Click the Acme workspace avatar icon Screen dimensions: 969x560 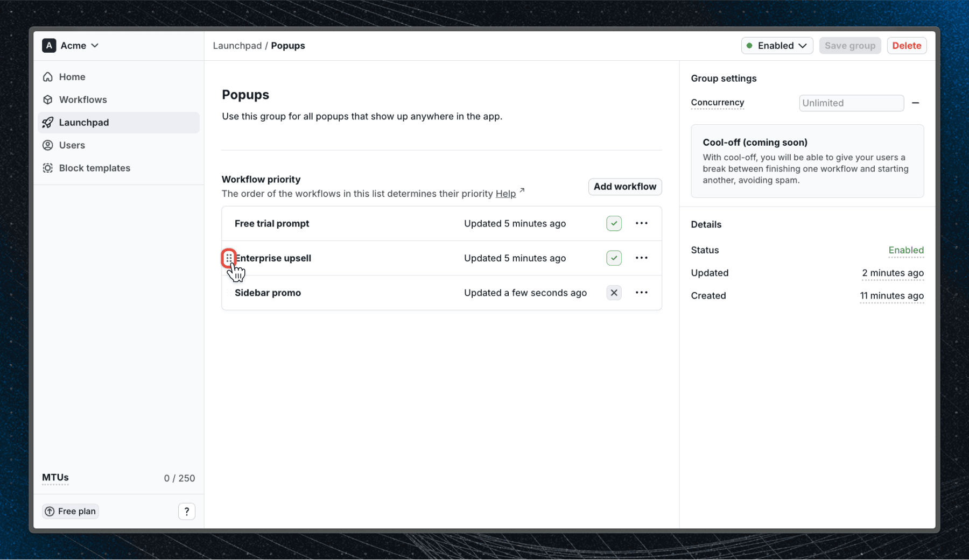click(49, 46)
